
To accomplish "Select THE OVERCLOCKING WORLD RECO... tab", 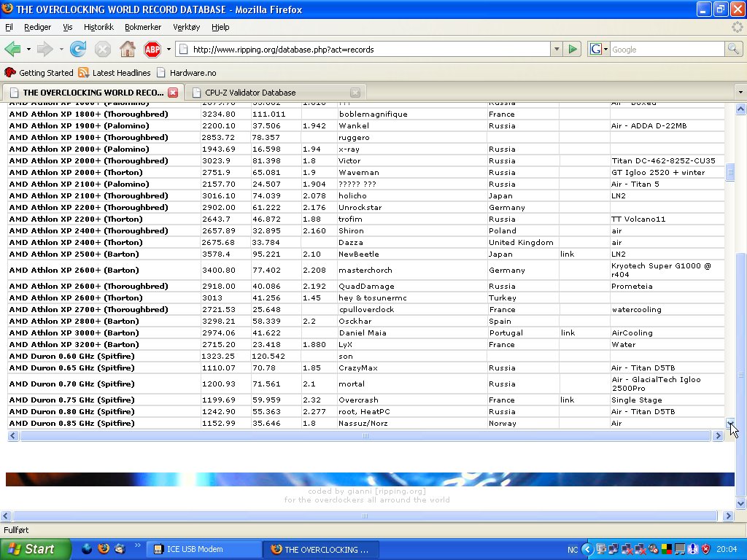I will pyautogui.click(x=93, y=93).
